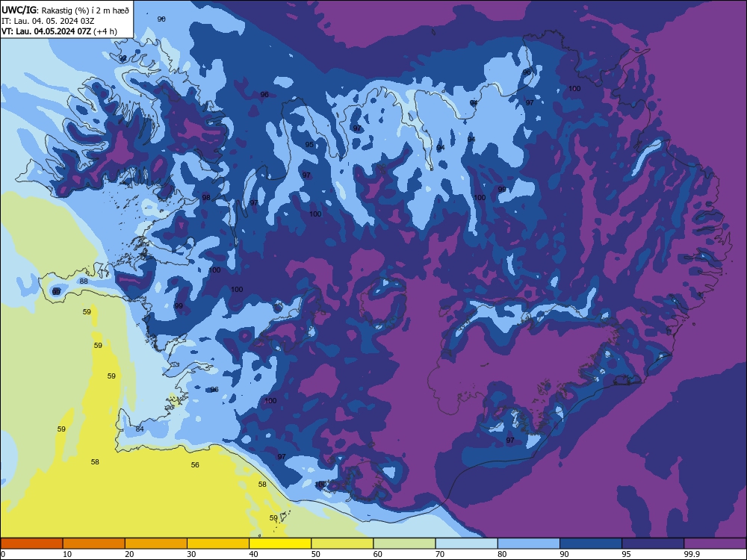Select the legend tick label '20'

pos(129,554)
